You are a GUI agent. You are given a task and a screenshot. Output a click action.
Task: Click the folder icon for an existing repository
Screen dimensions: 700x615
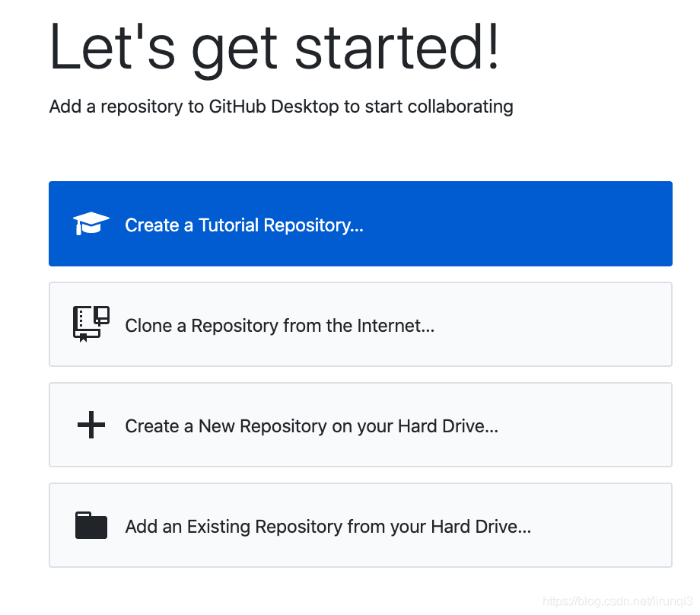click(91, 525)
